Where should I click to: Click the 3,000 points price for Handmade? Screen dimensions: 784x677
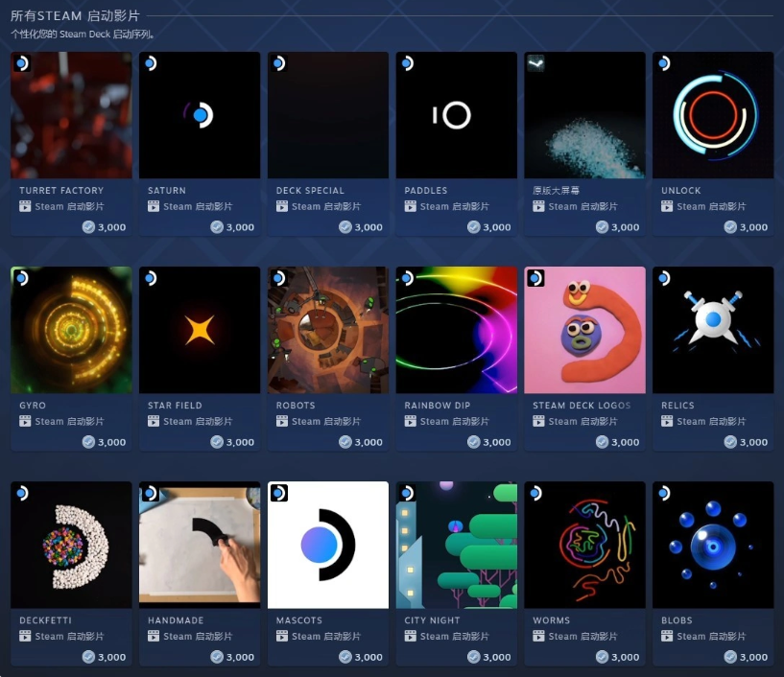click(240, 657)
